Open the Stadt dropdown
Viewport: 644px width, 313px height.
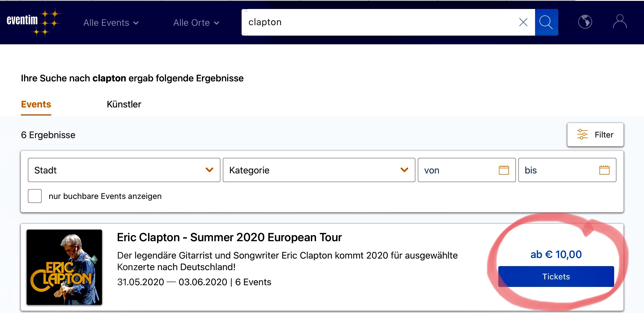[x=124, y=170]
